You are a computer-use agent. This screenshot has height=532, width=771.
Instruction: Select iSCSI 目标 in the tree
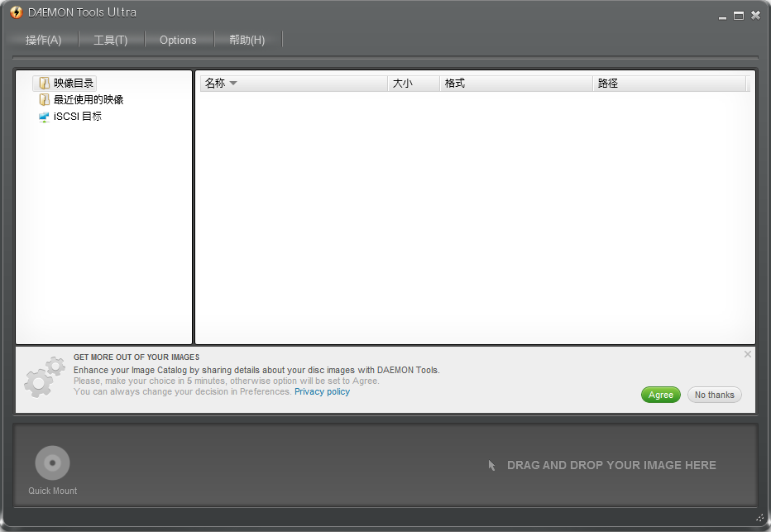point(78,117)
